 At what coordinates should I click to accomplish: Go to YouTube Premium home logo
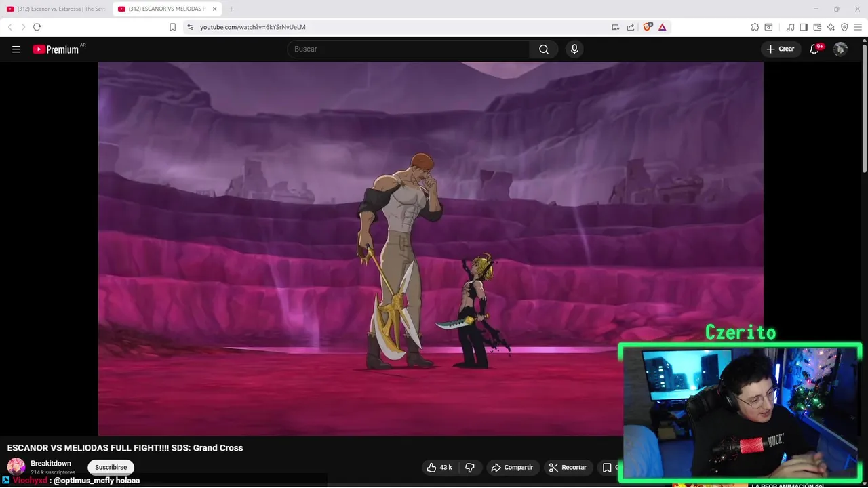click(56, 49)
